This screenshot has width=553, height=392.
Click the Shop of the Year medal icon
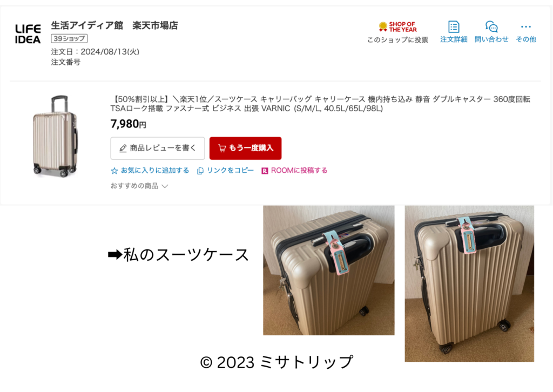click(x=383, y=27)
